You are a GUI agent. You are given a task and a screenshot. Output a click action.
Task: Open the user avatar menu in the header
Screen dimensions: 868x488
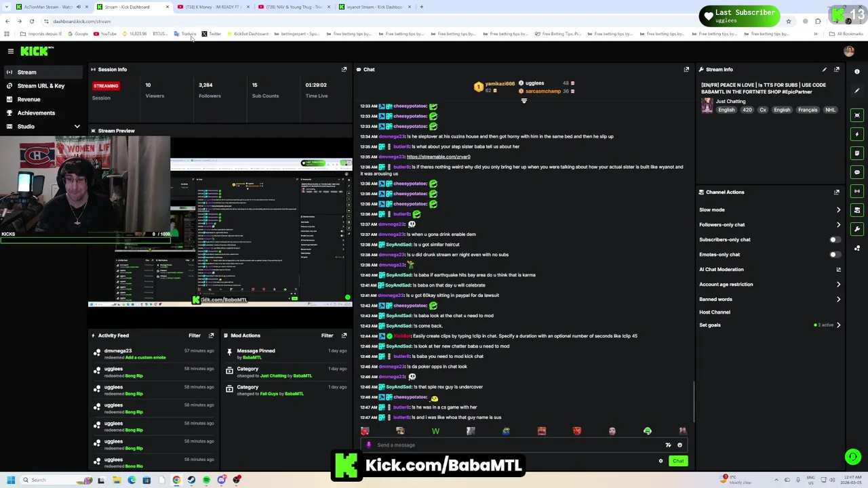848,51
